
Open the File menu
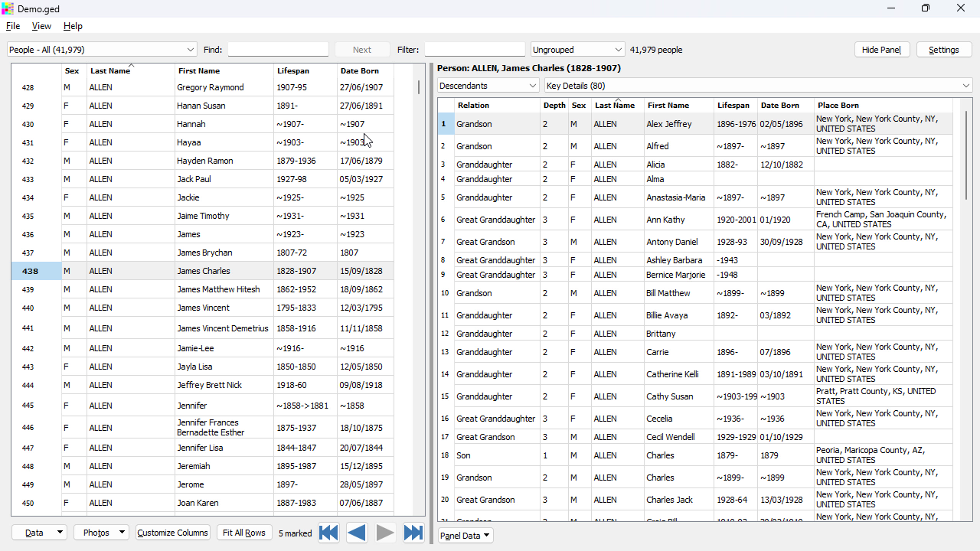click(x=13, y=26)
